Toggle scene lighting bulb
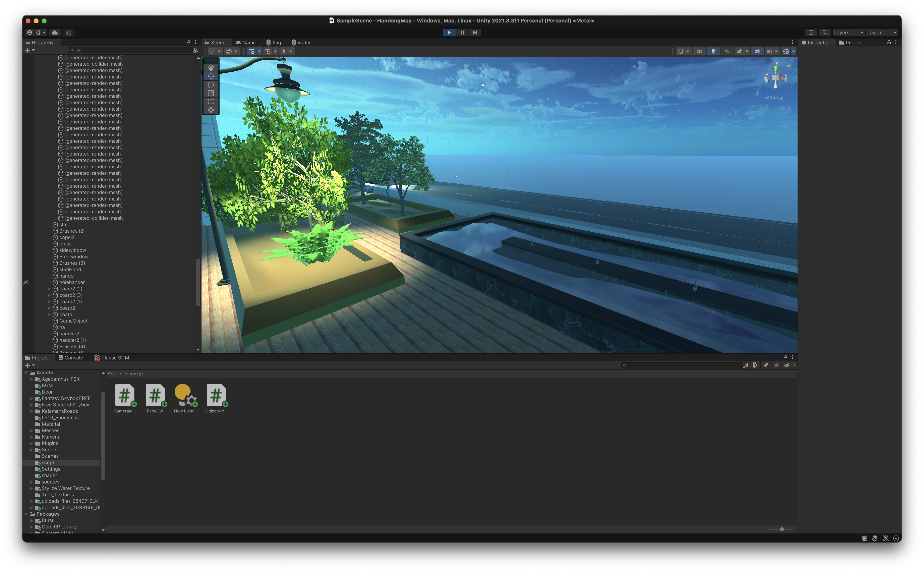924x572 pixels. click(713, 51)
